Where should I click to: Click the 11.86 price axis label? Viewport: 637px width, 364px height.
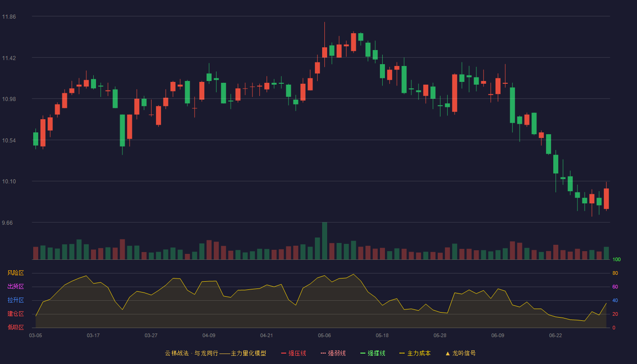[x=9, y=17]
